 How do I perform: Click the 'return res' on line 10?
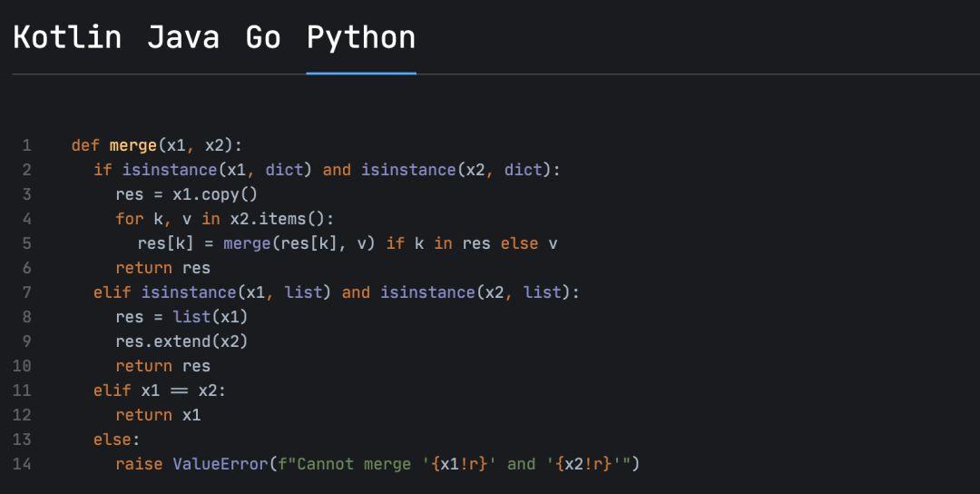tap(163, 366)
